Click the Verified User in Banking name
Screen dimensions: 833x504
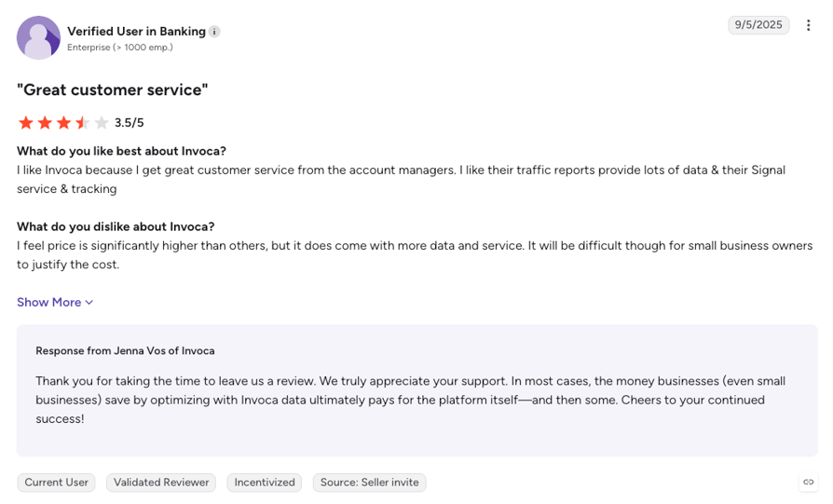point(137,32)
